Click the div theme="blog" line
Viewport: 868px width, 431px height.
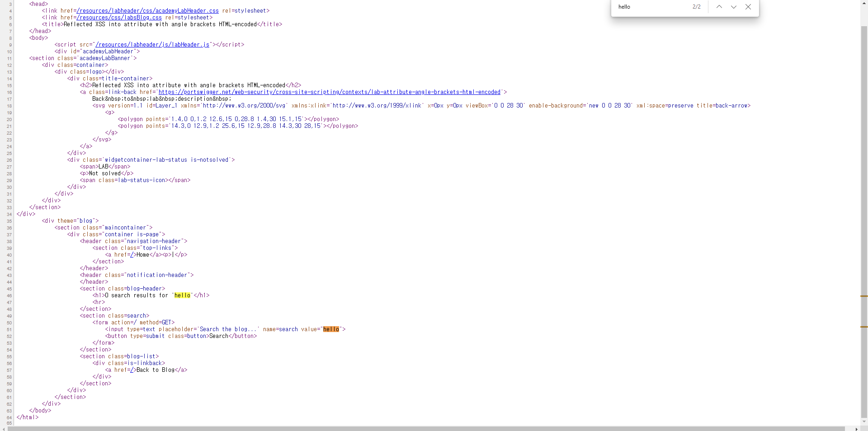click(x=70, y=221)
